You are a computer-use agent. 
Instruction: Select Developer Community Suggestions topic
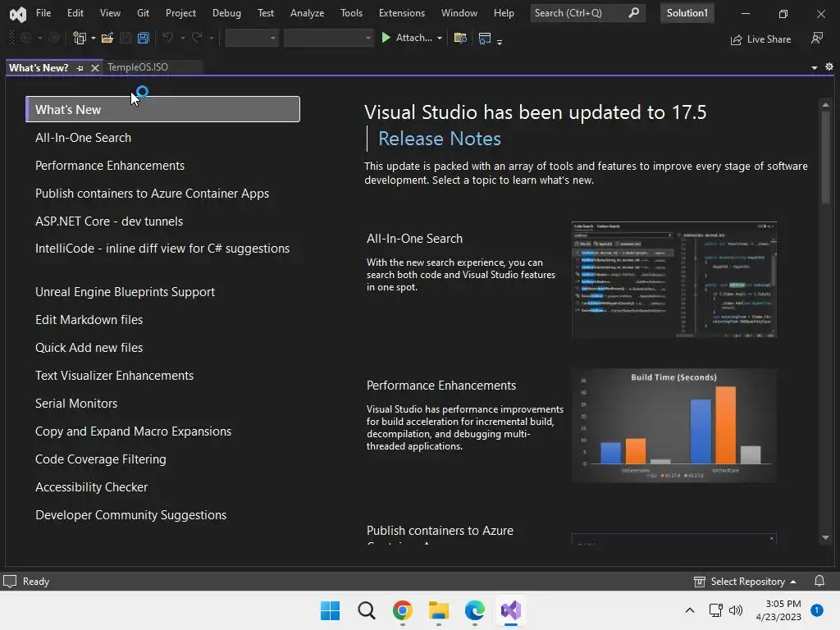coord(130,515)
